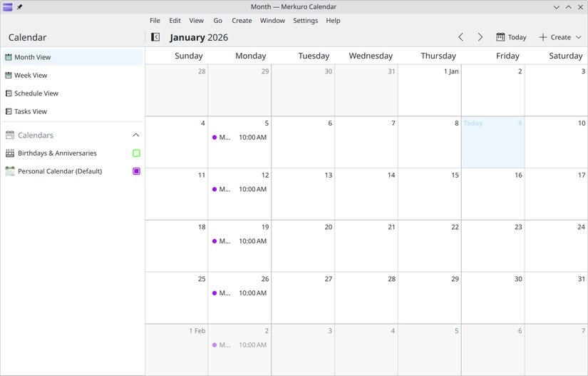Viewport: 588px width, 376px height.
Task: Click the Tasks View icon
Action: click(x=9, y=111)
